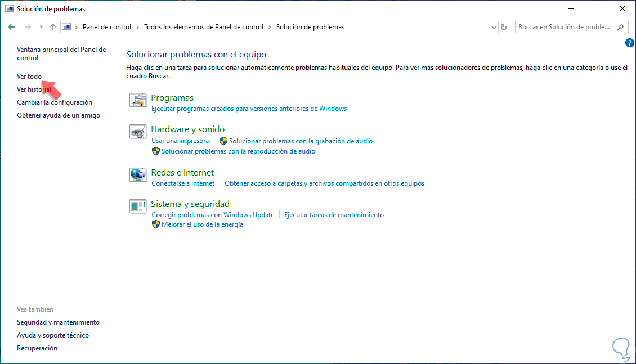Image resolution: width=636 pixels, height=364 pixels.
Task: Select Solución de problemas breadcrumb
Action: point(310,27)
